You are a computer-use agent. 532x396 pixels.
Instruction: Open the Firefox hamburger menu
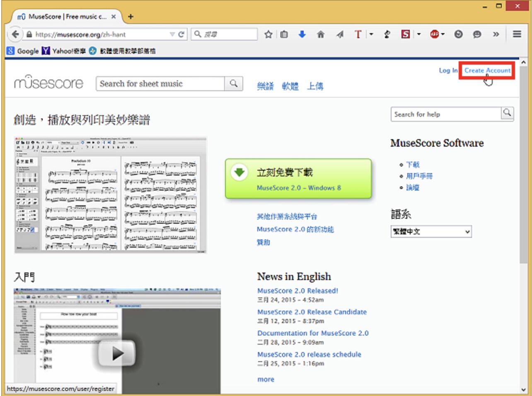click(517, 34)
